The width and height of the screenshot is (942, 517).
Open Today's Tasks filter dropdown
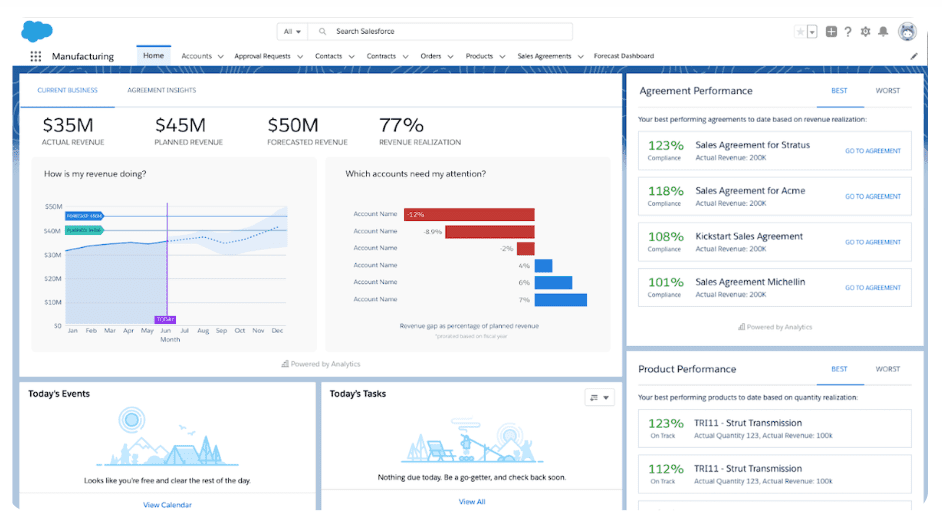tap(599, 398)
